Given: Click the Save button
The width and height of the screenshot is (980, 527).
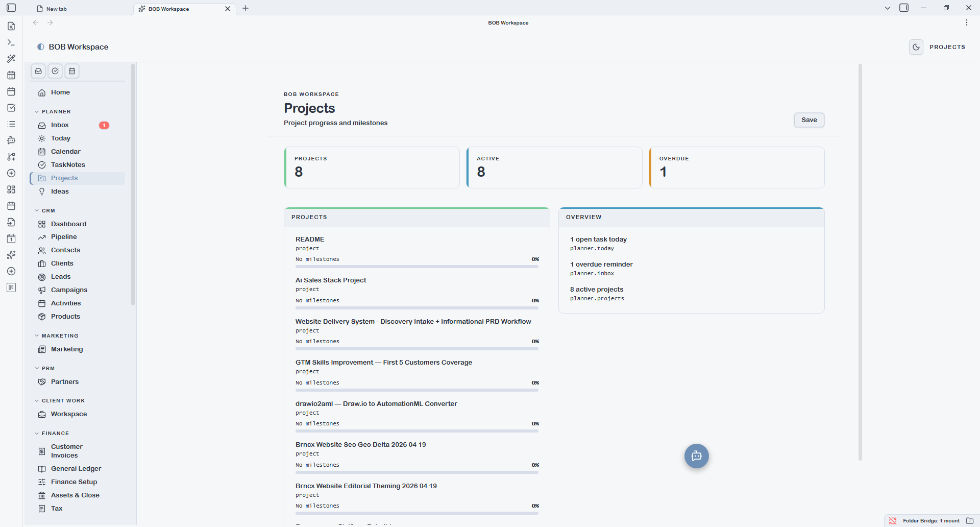Looking at the screenshot, I should coord(809,120).
